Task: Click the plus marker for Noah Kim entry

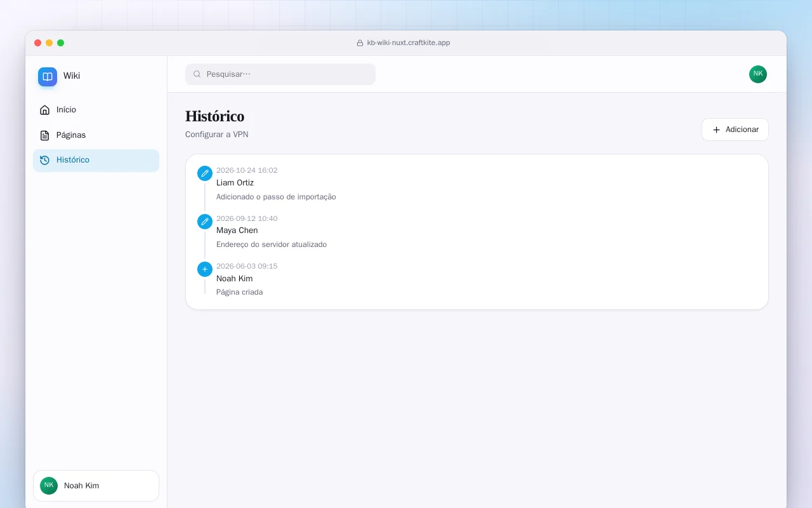Action: [x=205, y=269]
